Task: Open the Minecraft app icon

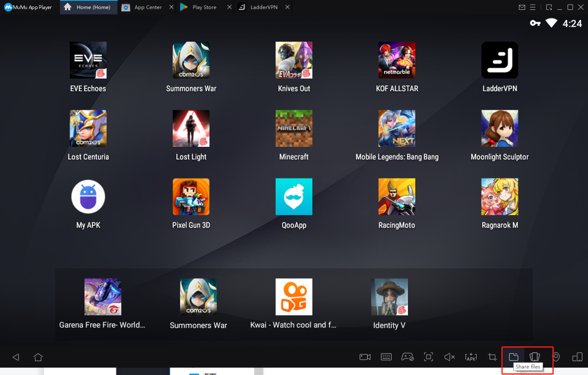Action: pyautogui.click(x=294, y=128)
